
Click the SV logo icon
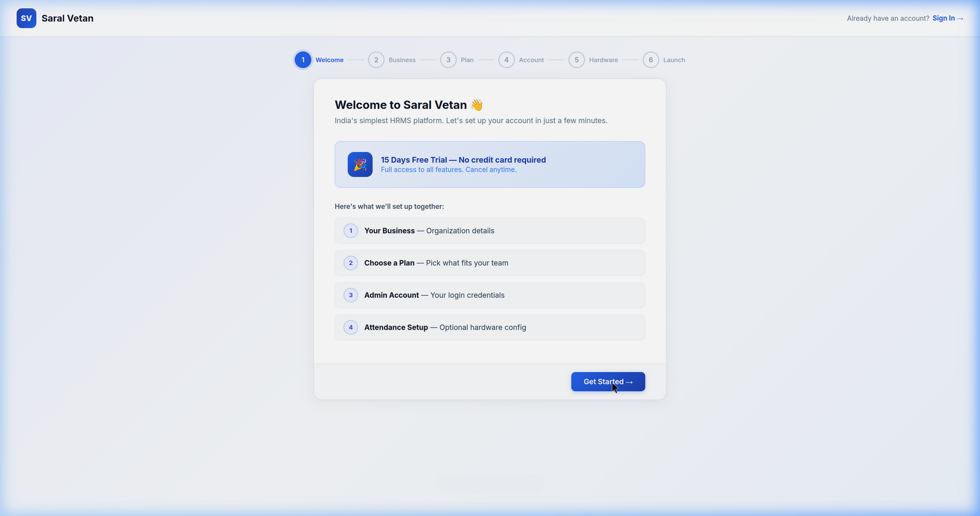26,18
